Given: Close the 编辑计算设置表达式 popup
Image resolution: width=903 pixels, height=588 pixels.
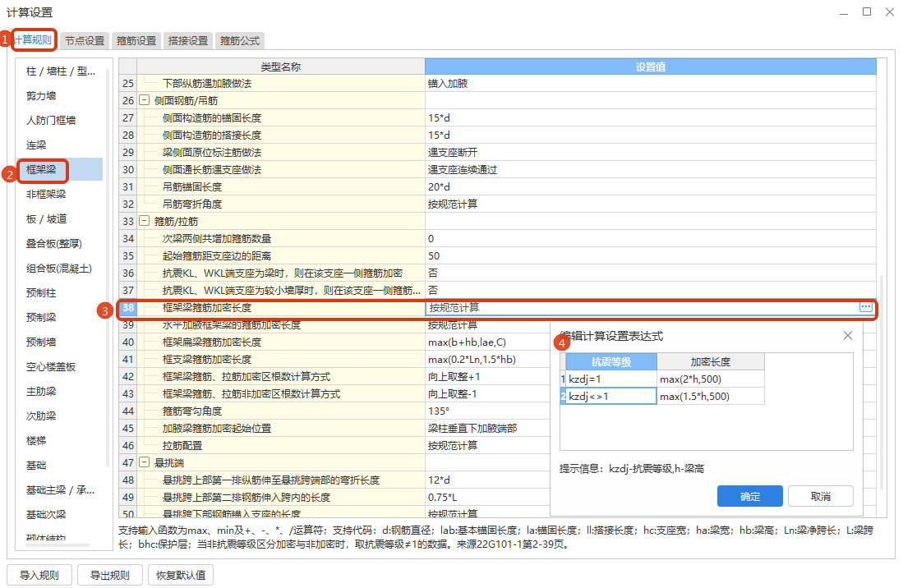Looking at the screenshot, I should [848, 335].
